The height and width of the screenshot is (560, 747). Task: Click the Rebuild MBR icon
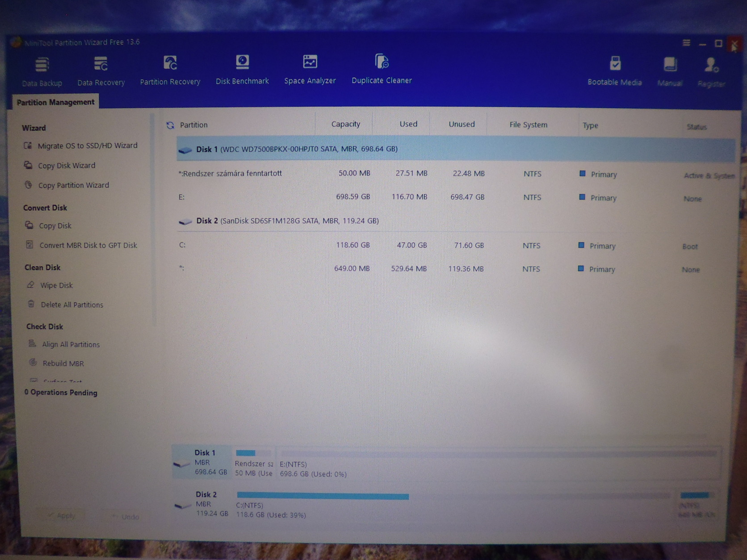click(33, 363)
